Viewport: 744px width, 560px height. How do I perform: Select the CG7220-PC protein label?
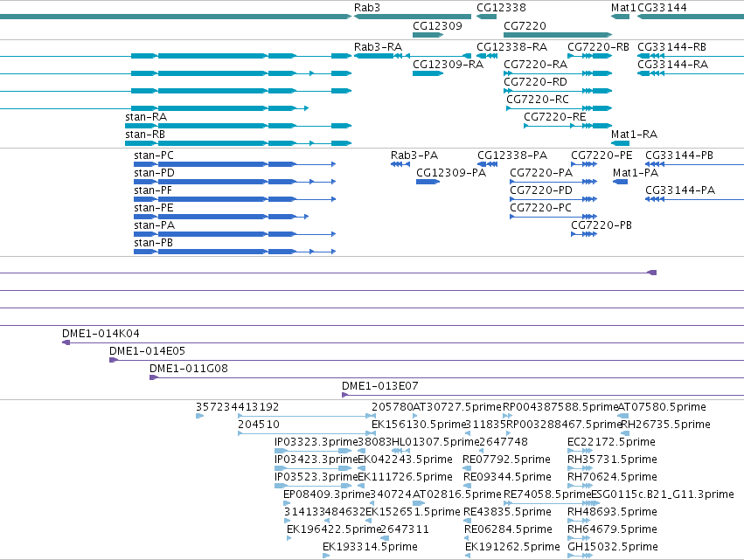pos(540,208)
